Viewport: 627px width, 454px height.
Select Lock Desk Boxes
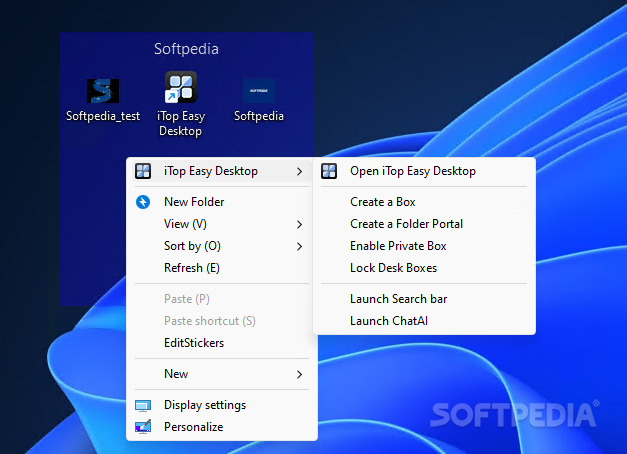tap(424, 268)
